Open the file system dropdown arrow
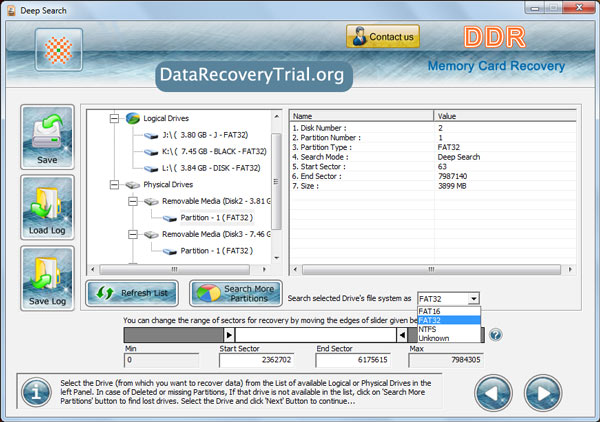Image resolution: width=600 pixels, height=422 pixels. pyautogui.click(x=474, y=299)
